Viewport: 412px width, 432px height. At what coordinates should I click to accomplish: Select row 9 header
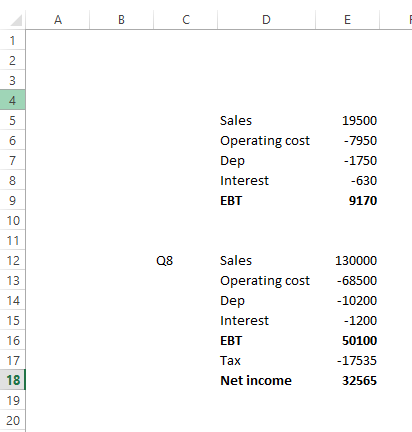(12, 200)
